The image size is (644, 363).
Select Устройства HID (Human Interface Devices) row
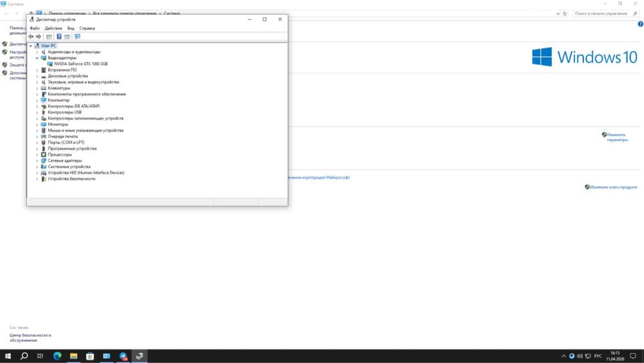pos(86,173)
